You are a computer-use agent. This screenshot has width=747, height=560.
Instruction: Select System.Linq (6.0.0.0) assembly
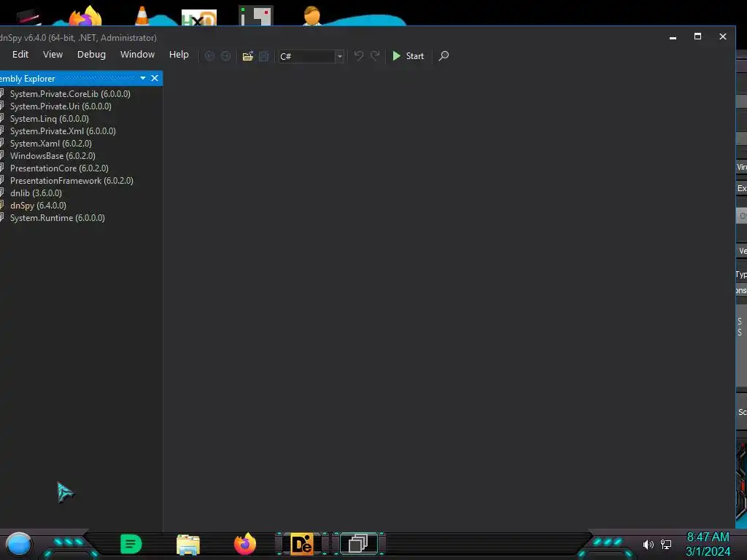(x=49, y=119)
